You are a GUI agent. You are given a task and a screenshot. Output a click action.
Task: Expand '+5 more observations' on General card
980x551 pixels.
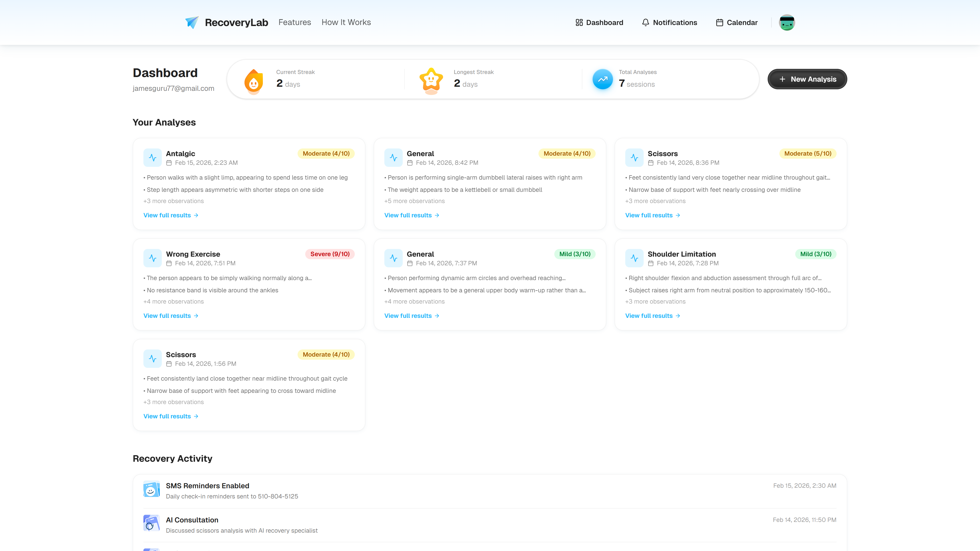[x=414, y=201]
